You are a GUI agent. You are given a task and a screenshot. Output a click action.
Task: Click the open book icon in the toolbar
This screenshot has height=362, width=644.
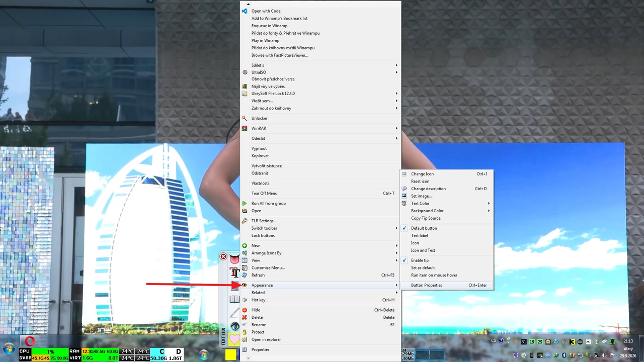(x=234, y=300)
